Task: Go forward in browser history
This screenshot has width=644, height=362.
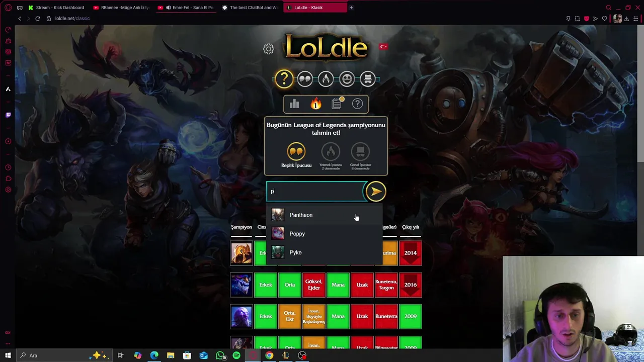Action: tap(28, 19)
